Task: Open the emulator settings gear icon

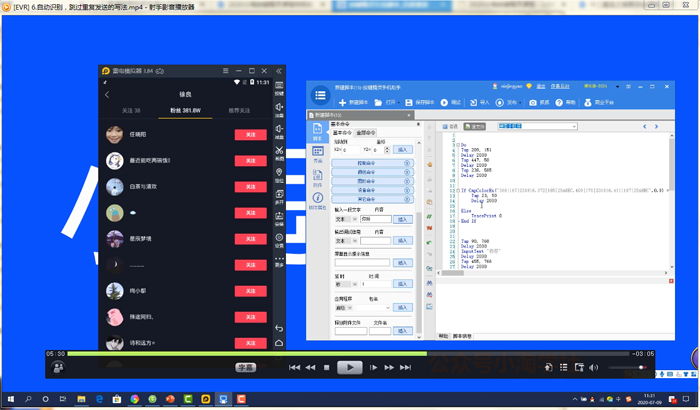Action: pos(279,237)
